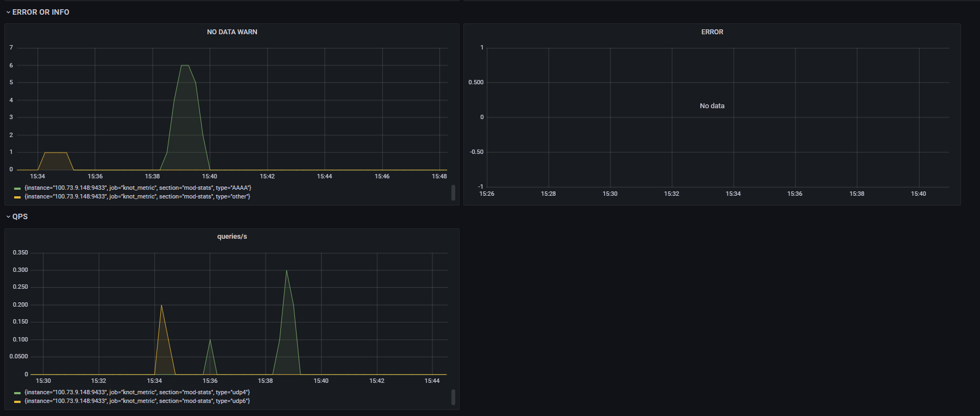
Task: Click the 15:32 time label in queries/s panel
Action: (x=99, y=381)
